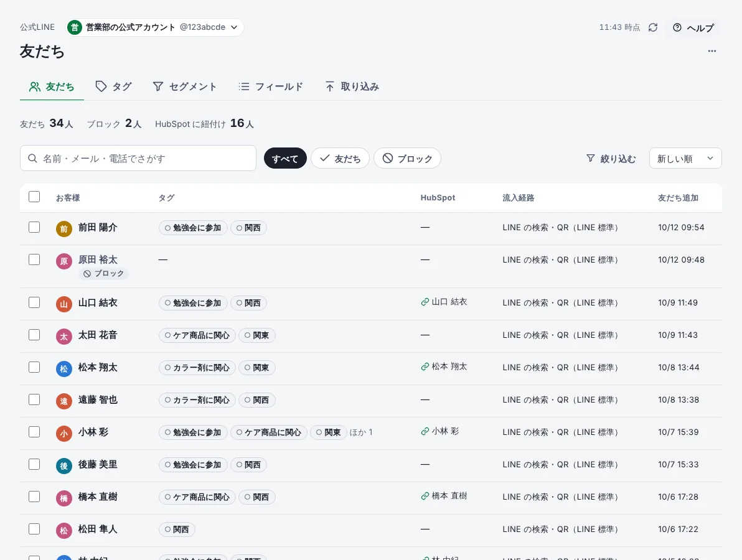
Task: Open the 新しい順 sort dropdown
Action: [x=685, y=159]
